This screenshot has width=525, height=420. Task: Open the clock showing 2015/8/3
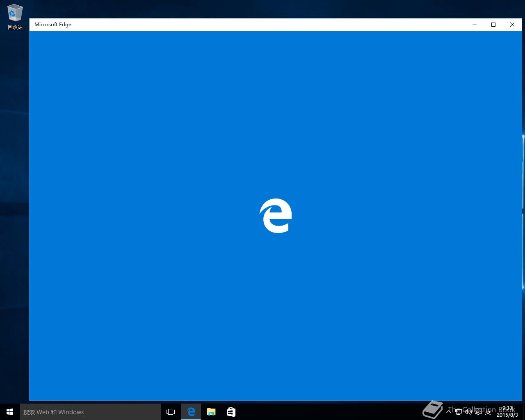coord(507,412)
